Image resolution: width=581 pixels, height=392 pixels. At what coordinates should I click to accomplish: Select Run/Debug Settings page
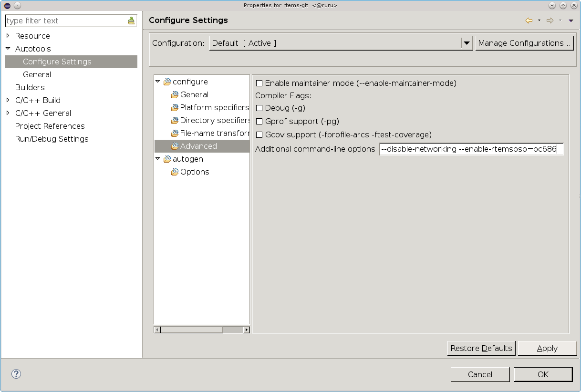(52, 139)
